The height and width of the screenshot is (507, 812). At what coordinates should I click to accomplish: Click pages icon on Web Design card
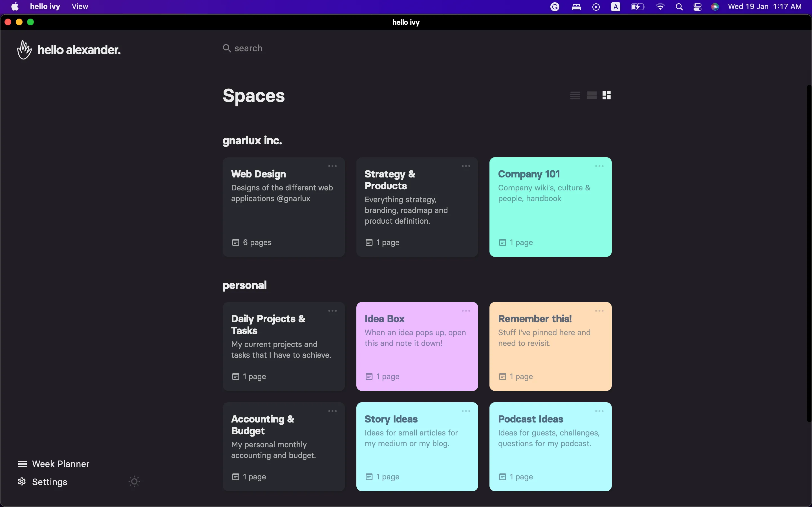235,243
